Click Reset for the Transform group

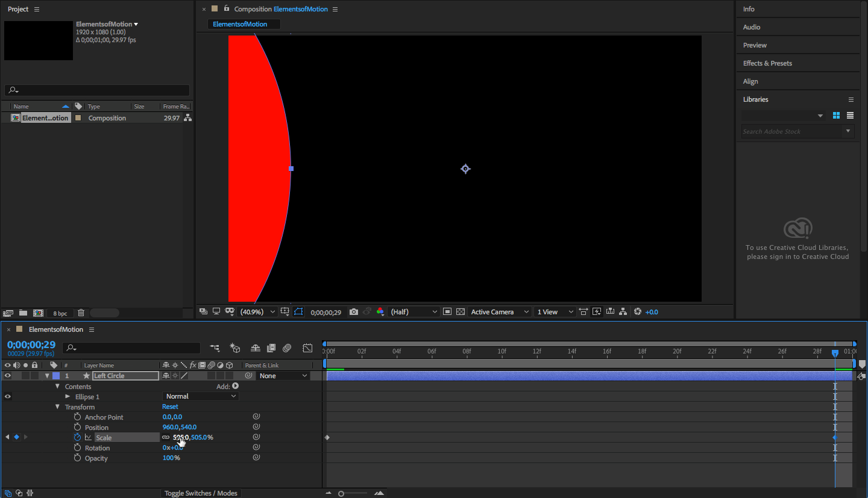[x=170, y=407]
